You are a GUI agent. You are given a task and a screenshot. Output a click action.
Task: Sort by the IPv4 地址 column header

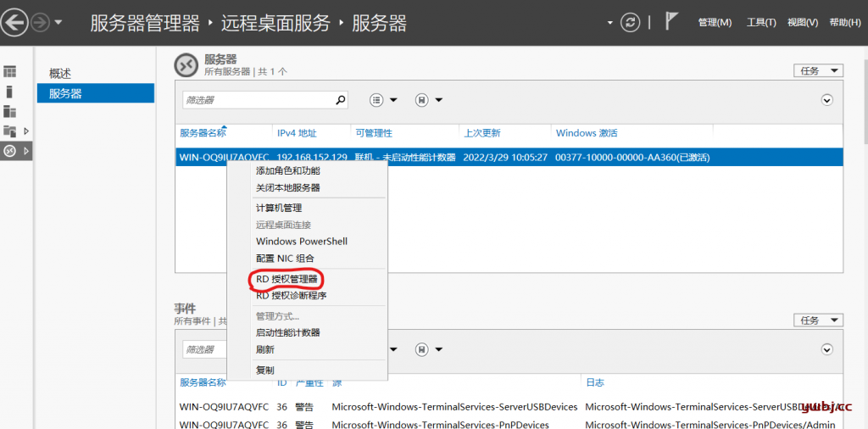pos(297,133)
